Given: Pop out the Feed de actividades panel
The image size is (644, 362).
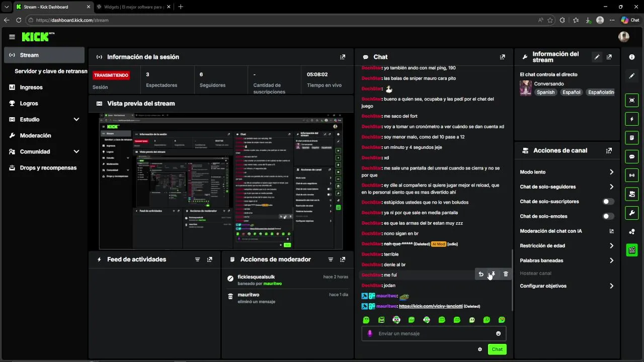Looking at the screenshot, I should click(x=210, y=259).
